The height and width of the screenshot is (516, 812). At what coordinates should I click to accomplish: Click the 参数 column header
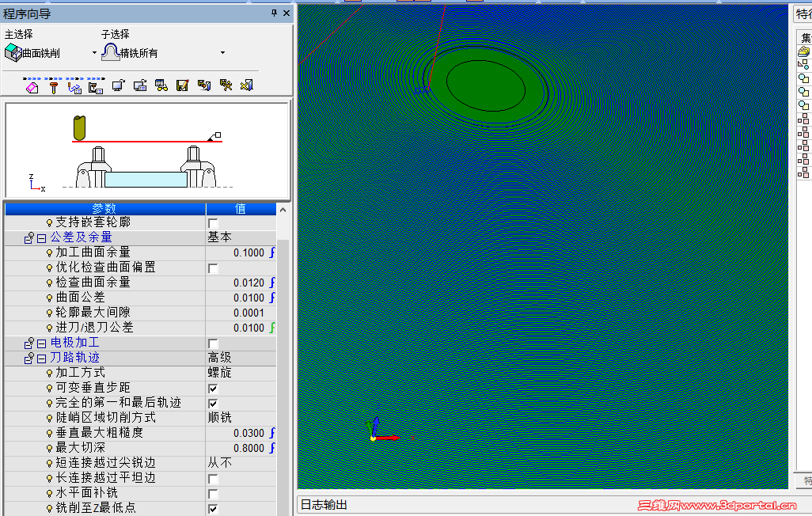point(107,208)
